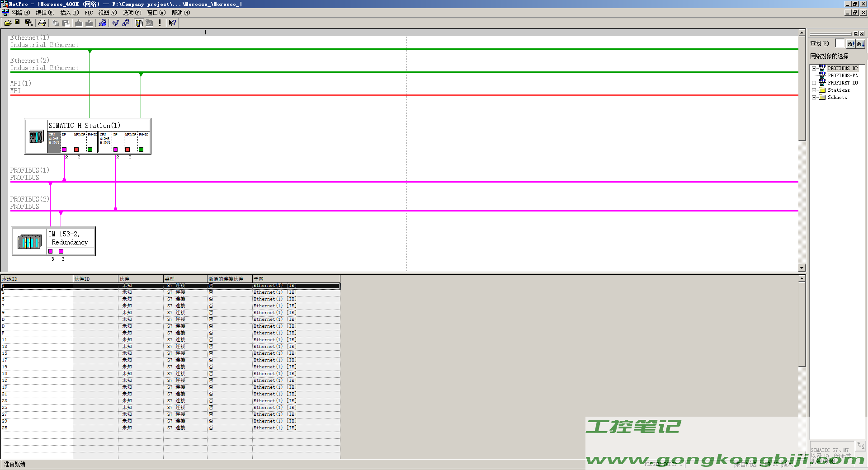Select the SIMATIC H Station rack icon

[x=36, y=136]
